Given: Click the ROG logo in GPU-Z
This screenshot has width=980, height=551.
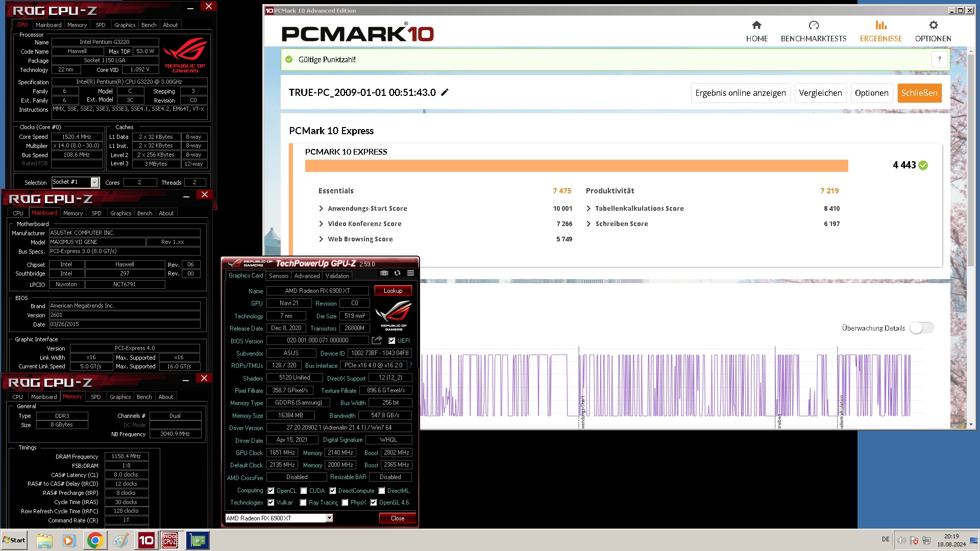Looking at the screenshot, I should [x=394, y=315].
